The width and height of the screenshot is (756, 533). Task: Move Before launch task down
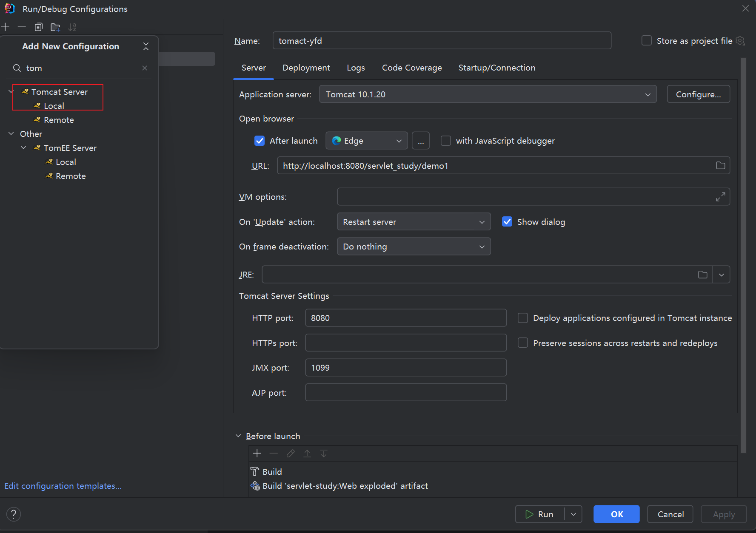coord(324,454)
